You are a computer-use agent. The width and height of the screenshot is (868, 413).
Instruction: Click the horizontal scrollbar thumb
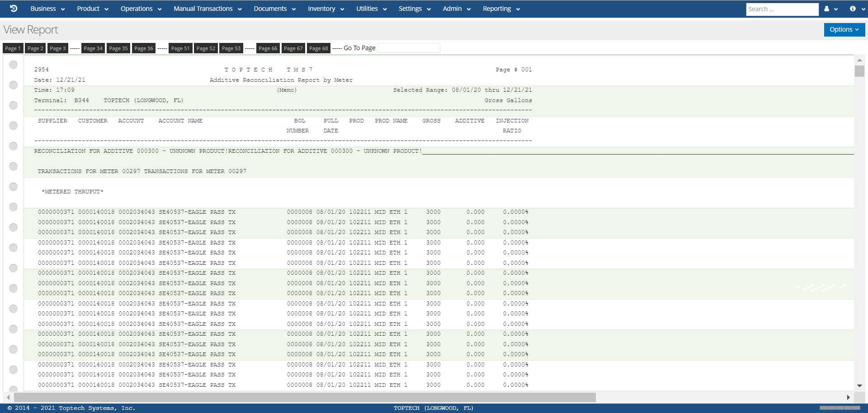(305, 397)
